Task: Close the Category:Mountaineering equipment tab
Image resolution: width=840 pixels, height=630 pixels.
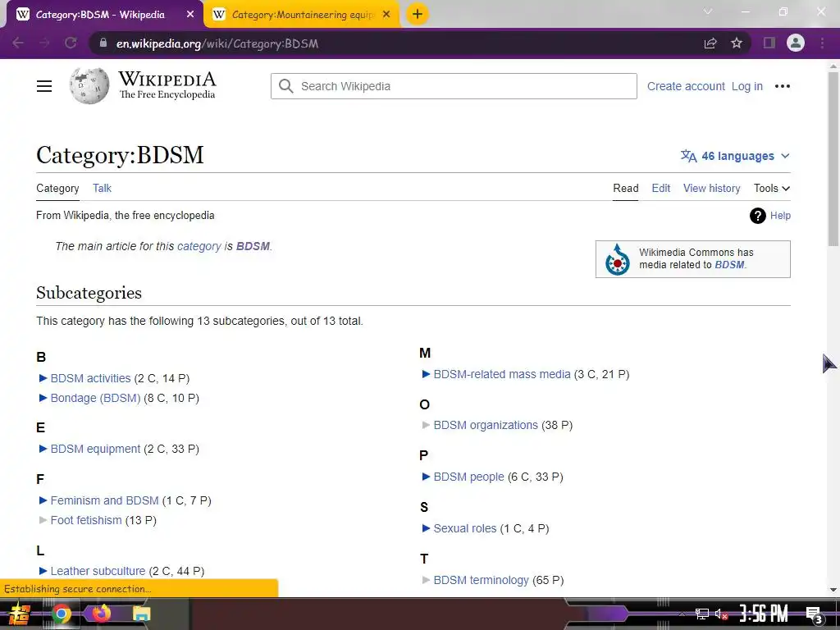Action: pyautogui.click(x=386, y=15)
